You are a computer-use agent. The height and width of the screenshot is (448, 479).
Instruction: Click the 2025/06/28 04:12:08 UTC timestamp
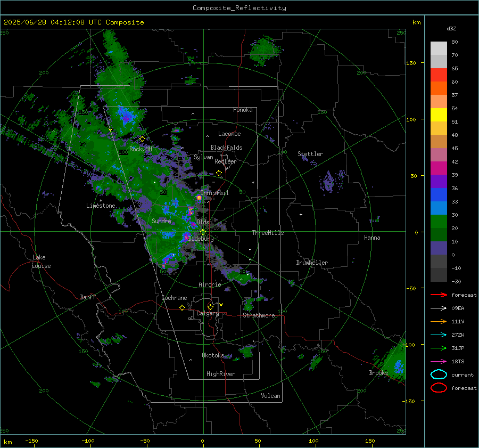click(73, 22)
